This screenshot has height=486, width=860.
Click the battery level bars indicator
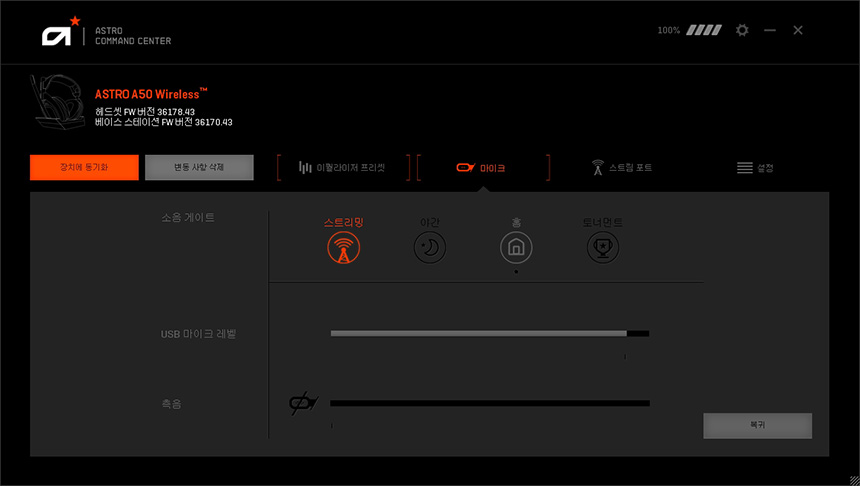tap(704, 30)
